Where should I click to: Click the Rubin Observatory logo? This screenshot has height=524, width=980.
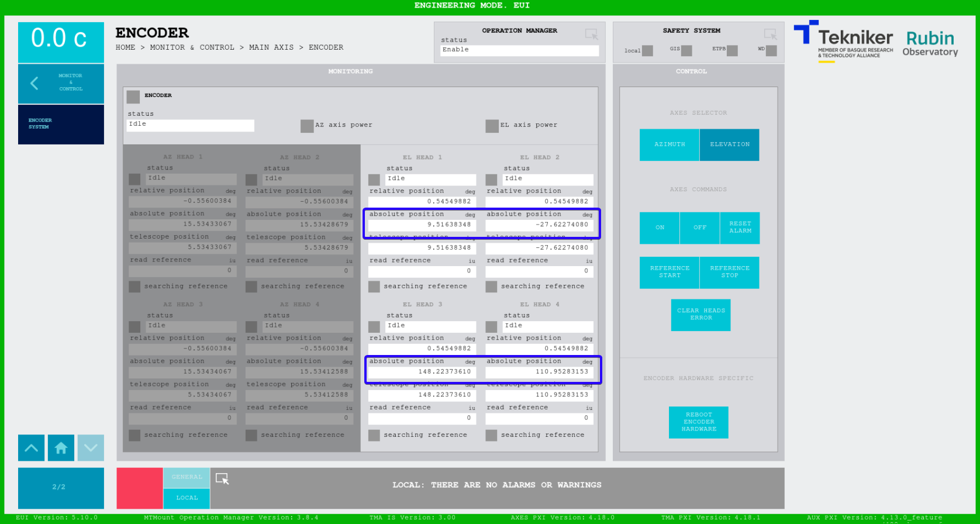[930, 43]
